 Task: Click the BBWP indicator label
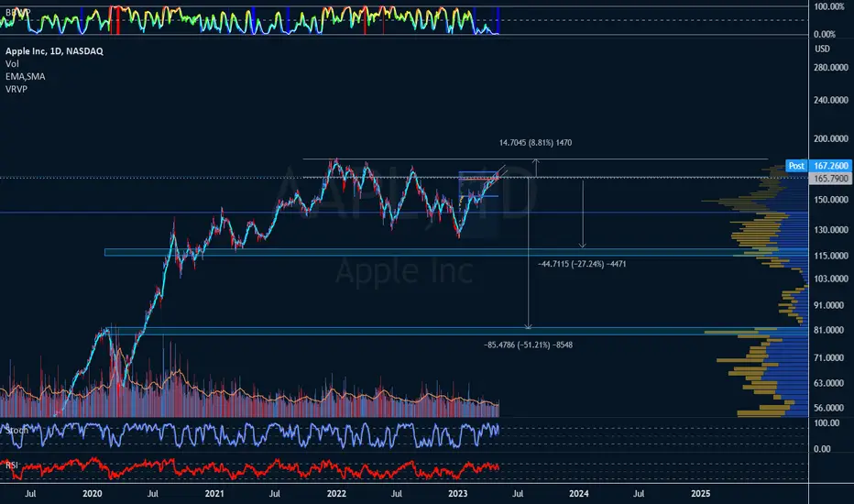pyautogui.click(x=17, y=12)
